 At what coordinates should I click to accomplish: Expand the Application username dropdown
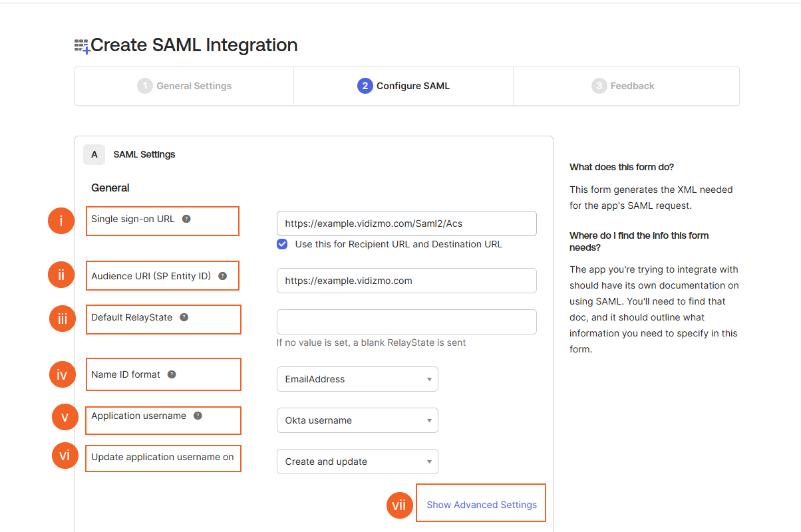click(357, 420)
